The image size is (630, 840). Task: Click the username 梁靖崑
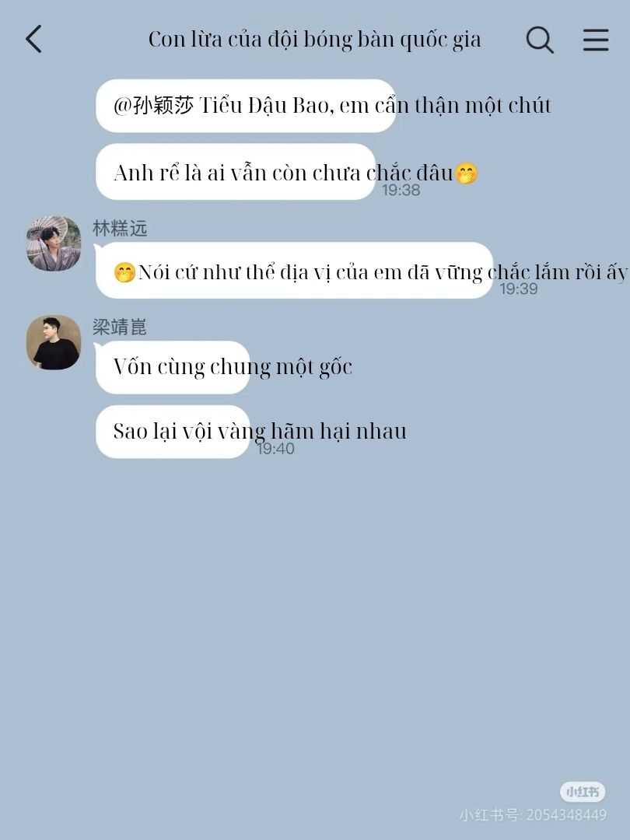(x=120, y=327)
